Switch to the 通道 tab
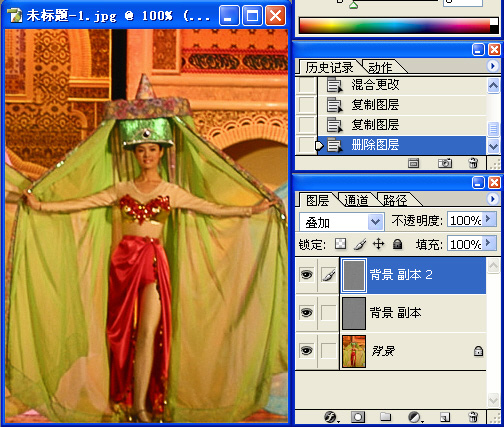The width and height of the screenshot is (504, 427). [356, 200]
